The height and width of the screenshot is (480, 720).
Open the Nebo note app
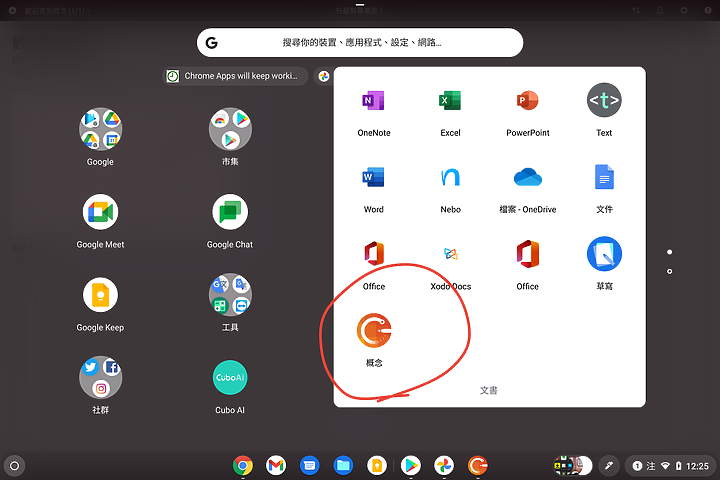coord(450,177)
